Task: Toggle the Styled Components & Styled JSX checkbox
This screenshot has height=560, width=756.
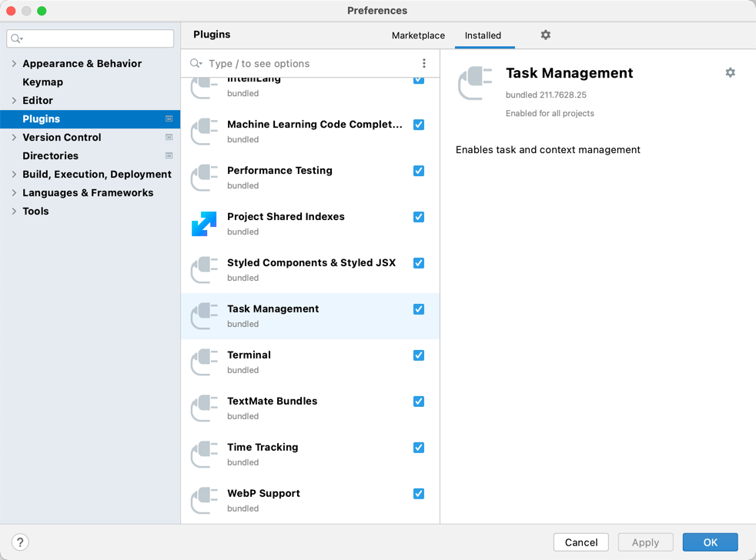Action: (x=419, y=263)
